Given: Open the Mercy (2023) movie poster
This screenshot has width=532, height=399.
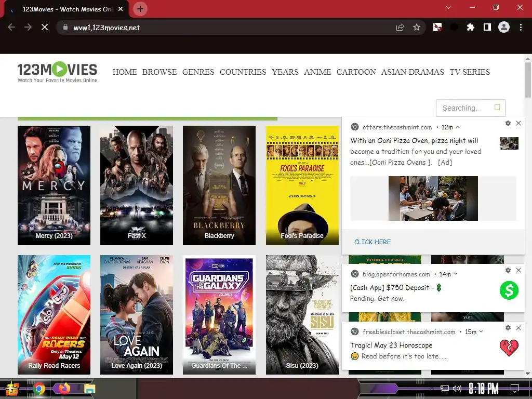Looking at the screenshot, I should pos(54,185).
